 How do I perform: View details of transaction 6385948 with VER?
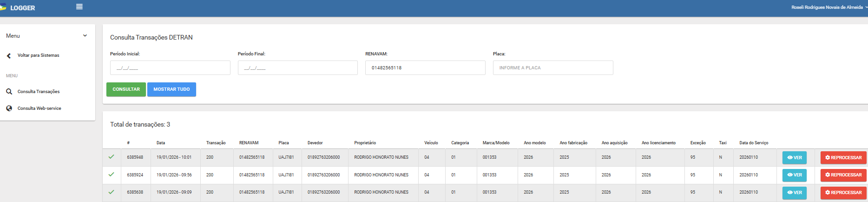(x=794, y=158)
